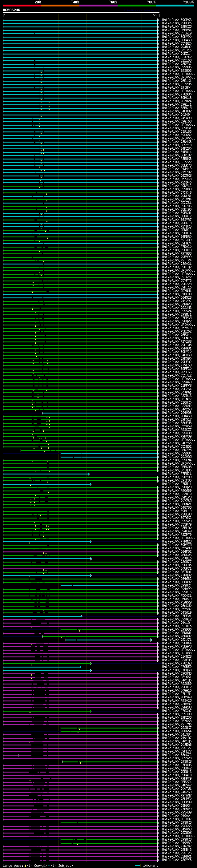The height and width of the screenshot is (868, 197).
Task: Select hit label UniRef100_Q9SWX5
Action: tap(177, 822)
